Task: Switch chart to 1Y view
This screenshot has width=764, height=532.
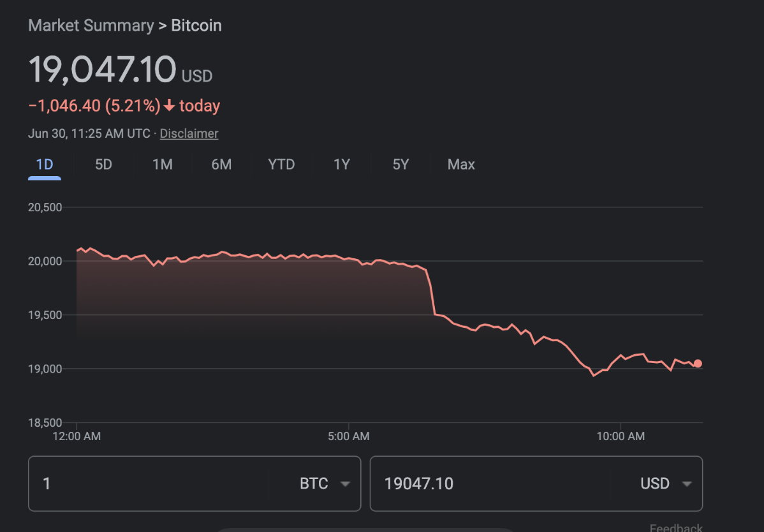Action: (342, 165)
